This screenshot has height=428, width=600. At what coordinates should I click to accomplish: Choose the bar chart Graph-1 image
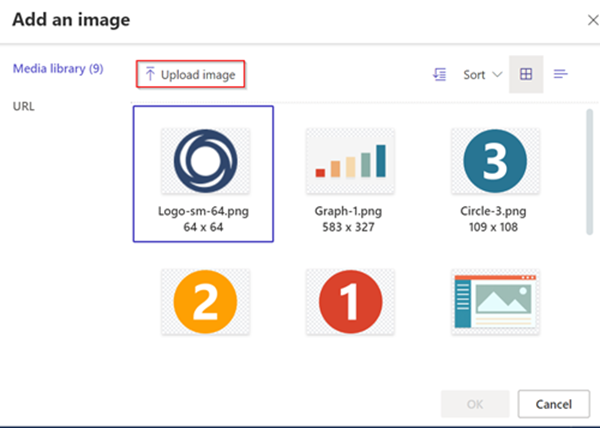[x=350, y=160]
